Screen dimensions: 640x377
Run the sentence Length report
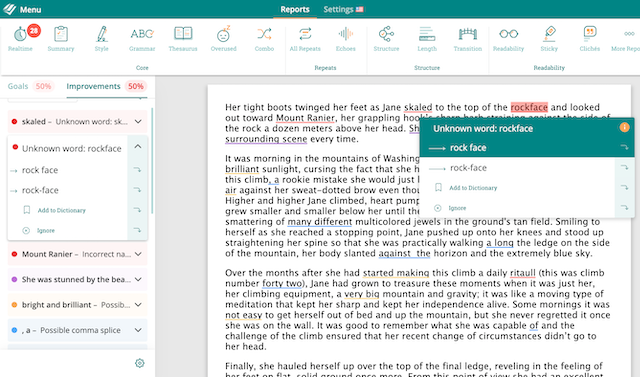click(x=427, y=38)
